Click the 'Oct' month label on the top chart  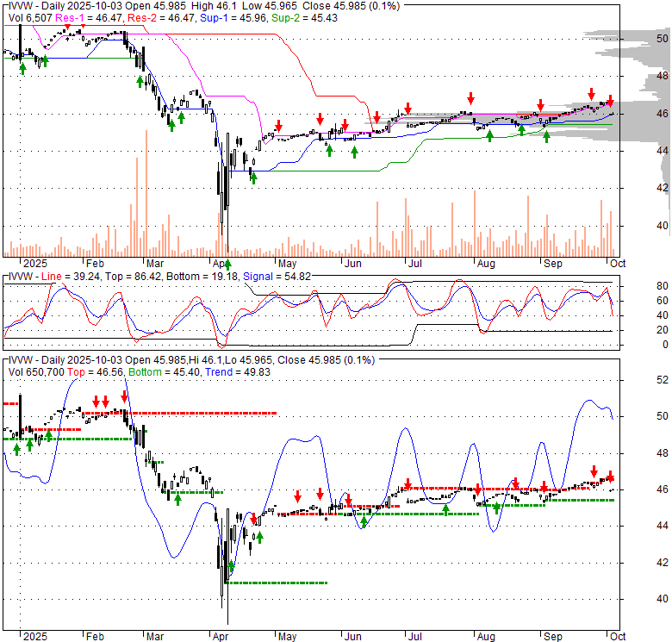(618, 264)
